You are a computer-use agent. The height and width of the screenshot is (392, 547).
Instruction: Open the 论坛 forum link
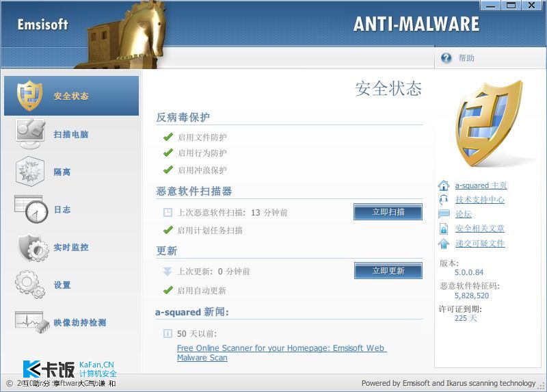[464, 214]
